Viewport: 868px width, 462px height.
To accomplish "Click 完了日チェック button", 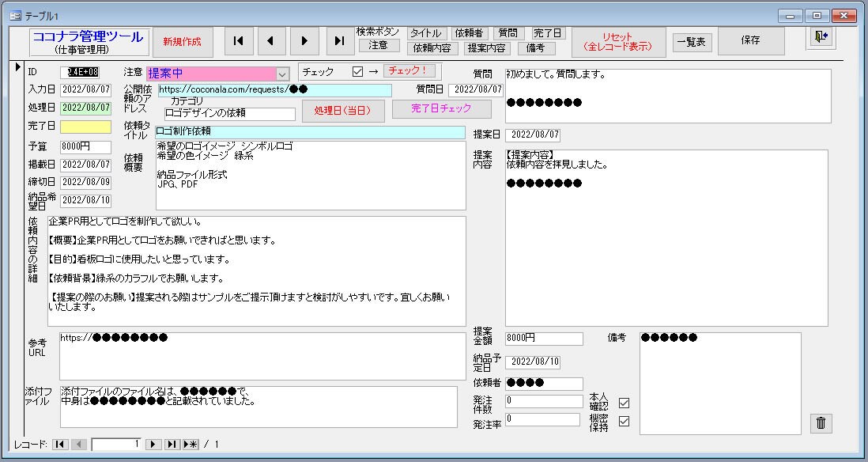I will 441,108.
